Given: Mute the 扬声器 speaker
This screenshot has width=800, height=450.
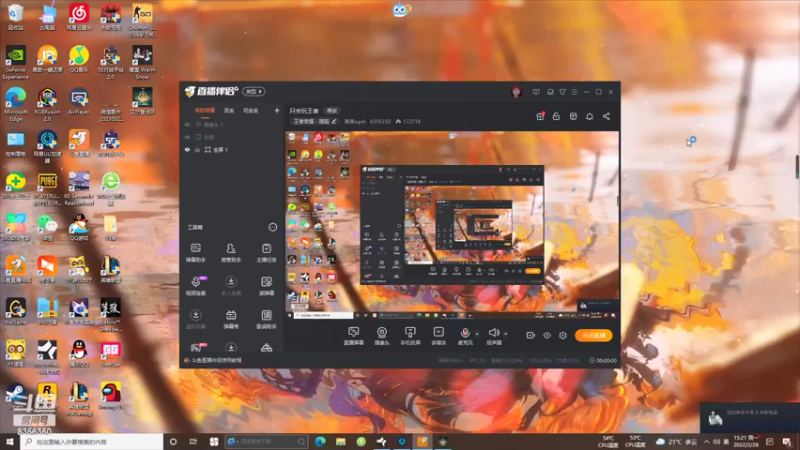Looking at the screenshot, I should pyautogui.click(x=494, y=336).
